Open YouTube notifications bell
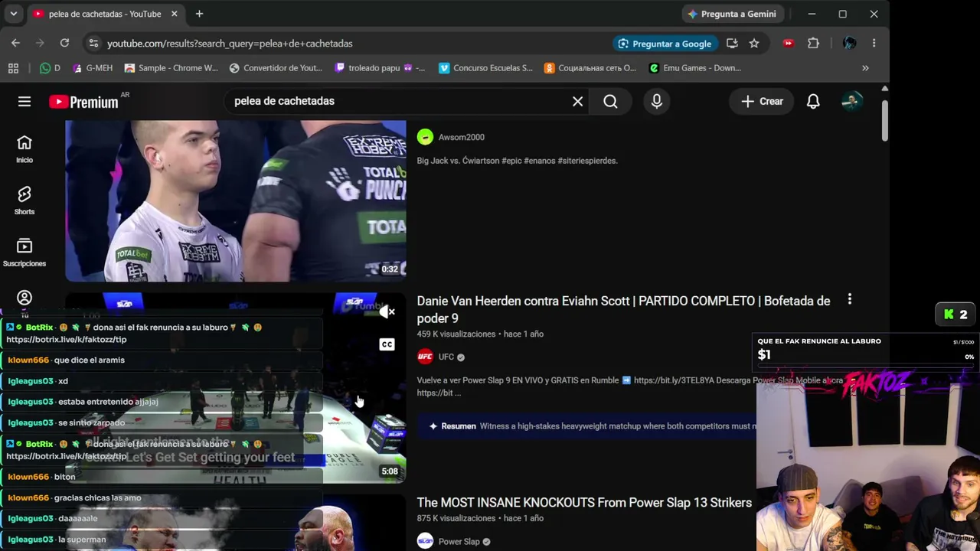The width and height of the screenshot is (980, 551). click(x=813, y=101)
